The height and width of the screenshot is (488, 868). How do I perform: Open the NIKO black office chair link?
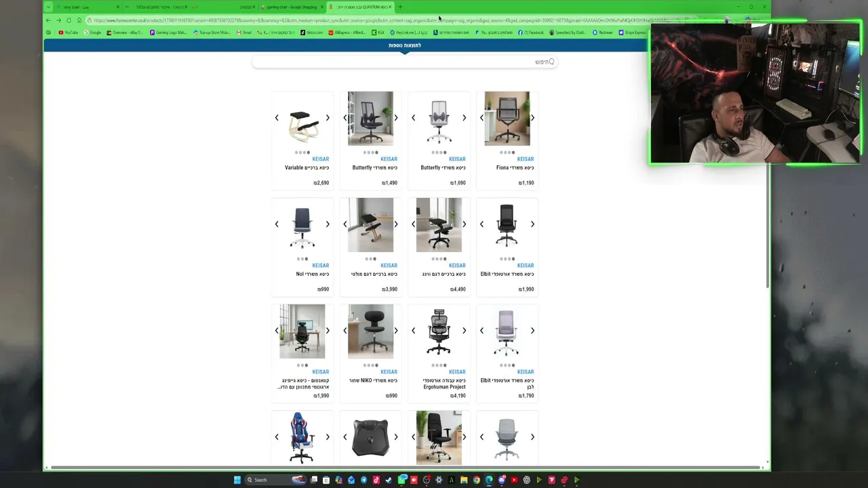[x=373, y=380]
